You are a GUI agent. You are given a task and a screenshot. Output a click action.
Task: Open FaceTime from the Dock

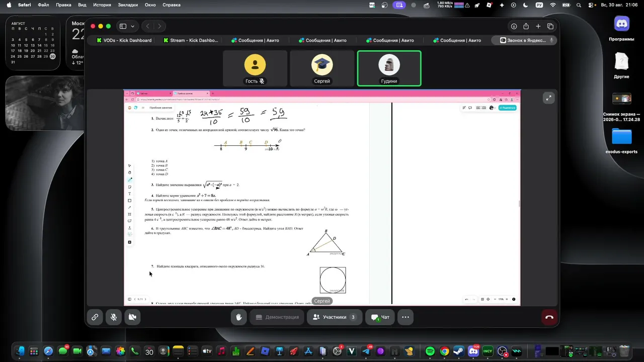point(77,351)
